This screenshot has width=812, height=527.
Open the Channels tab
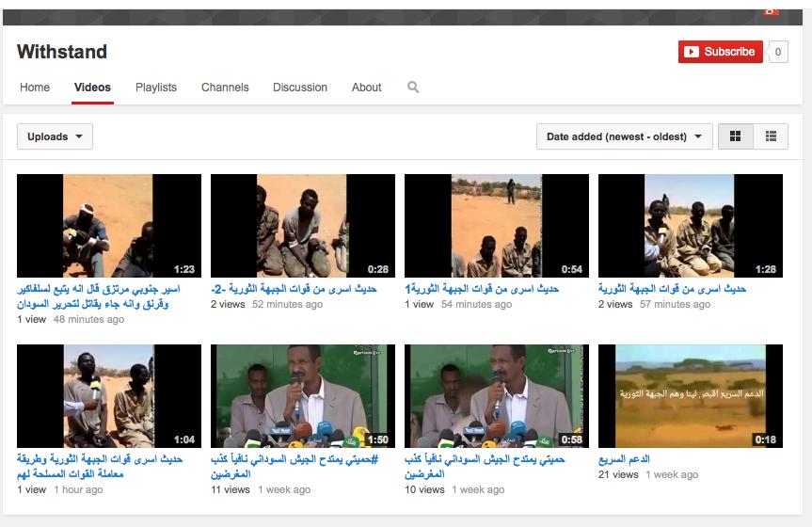(225, 88)
